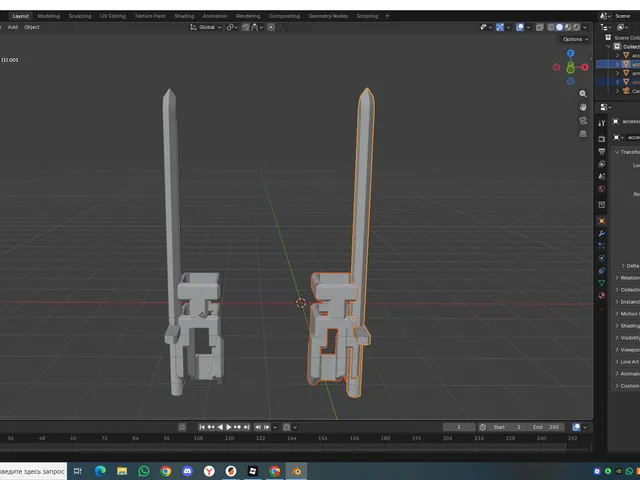
Task: Open Roblox Studio from the taskbar
Action: [253, 471]
